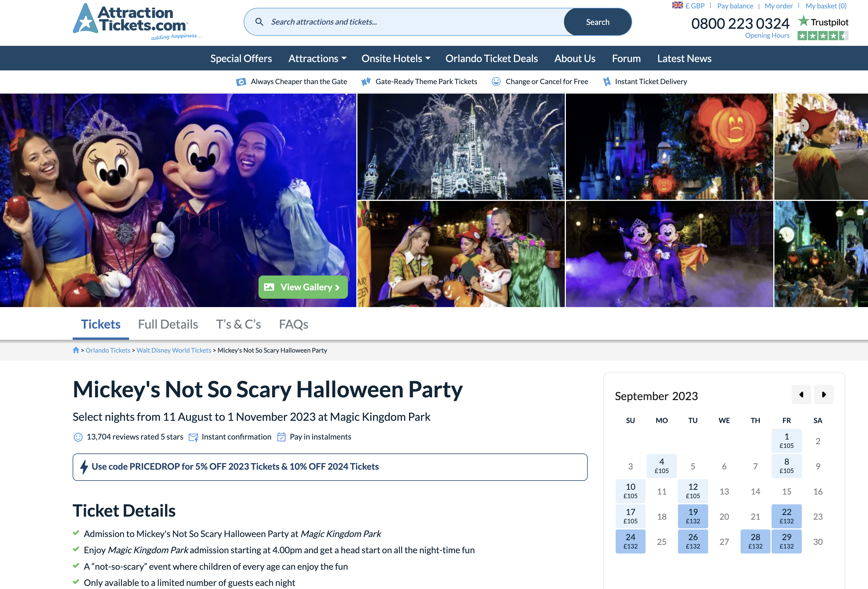Viewport: 868px width, 589px height.
Task: Select September 26 at £132
Action: (x=693, y=541)
